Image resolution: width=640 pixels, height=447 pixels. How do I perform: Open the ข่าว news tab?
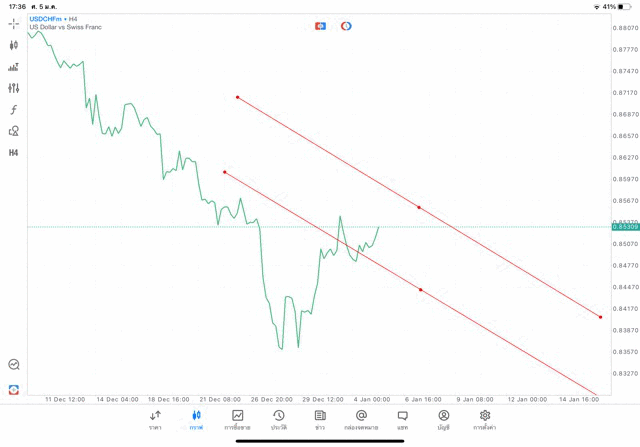320,419
